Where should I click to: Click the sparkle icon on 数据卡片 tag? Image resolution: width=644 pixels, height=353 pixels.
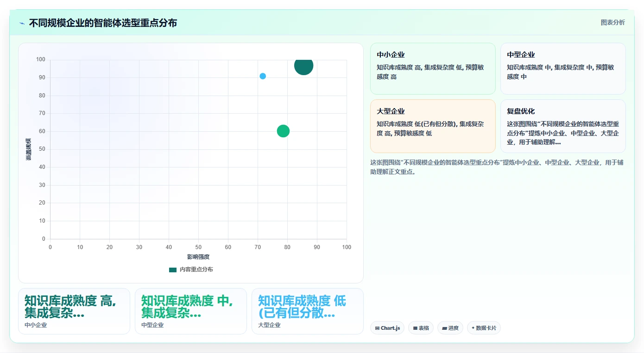click(473, 328)
